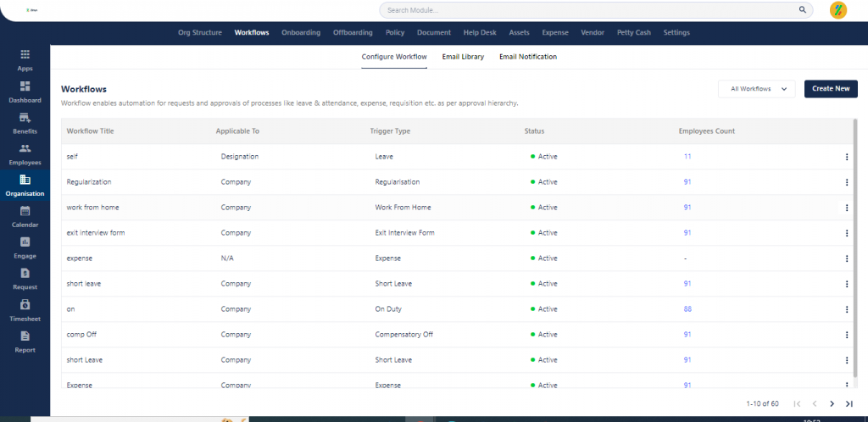Open employee count 11 for self
Viewport: 868px width, 422px height.
click(687, 157)
